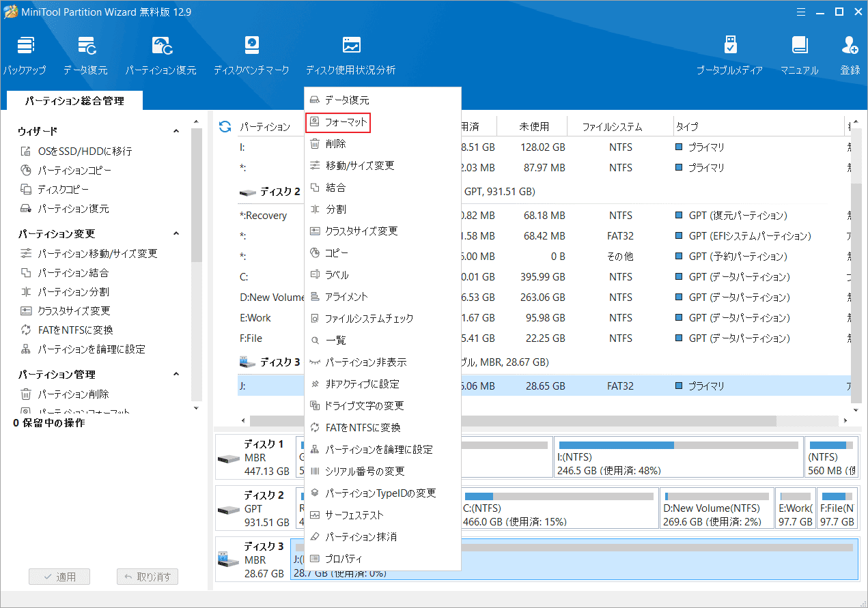Select I:(NTFS) block in disk map
Image resolution: width=868 pixels, height=608 pixels.
pos(678,456)
